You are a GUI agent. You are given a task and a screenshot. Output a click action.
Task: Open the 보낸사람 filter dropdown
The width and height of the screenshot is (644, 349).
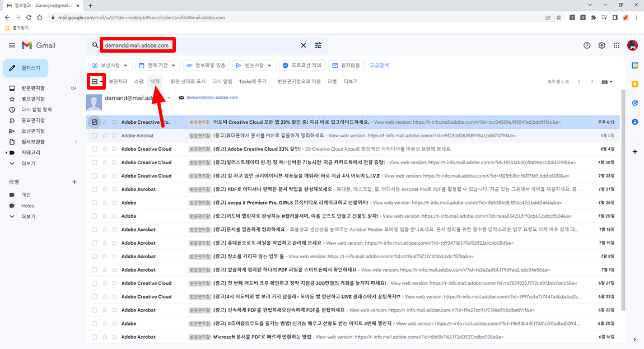(x=110, y=66)
